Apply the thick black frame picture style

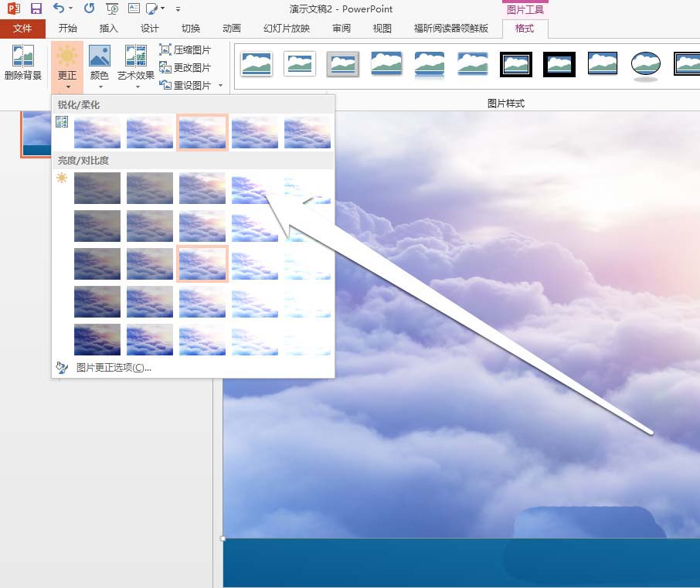pyautogui.click(x=559, y=64)
